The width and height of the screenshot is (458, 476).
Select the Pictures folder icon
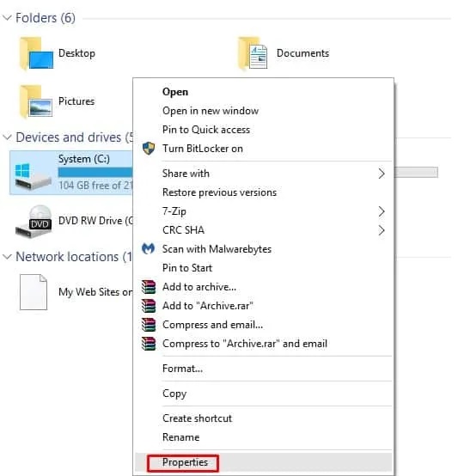pyautogui.click(x=36, y=101)
